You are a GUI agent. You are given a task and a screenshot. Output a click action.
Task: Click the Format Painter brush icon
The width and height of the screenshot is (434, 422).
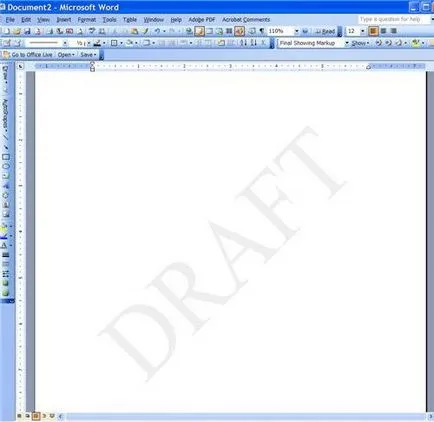click(145, 31)
